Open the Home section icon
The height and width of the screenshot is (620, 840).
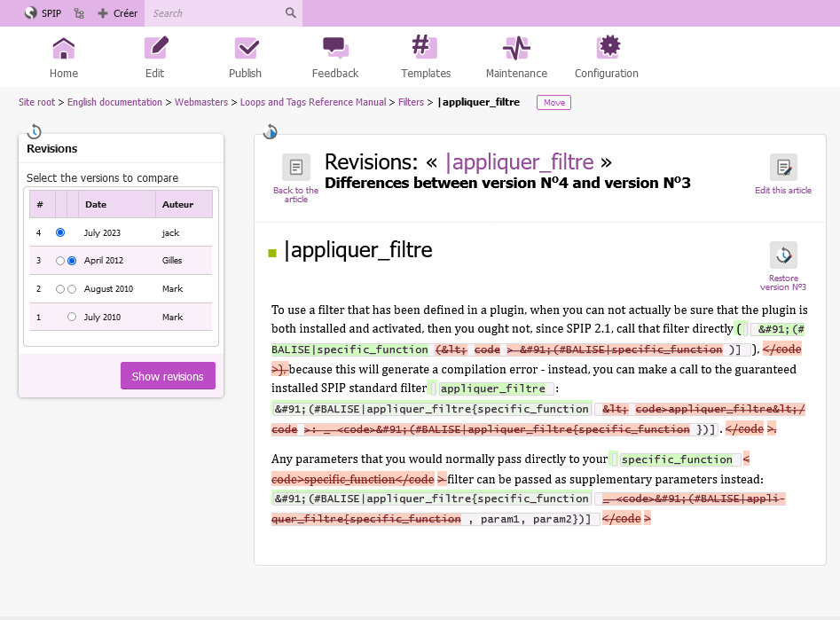(64, 48)
